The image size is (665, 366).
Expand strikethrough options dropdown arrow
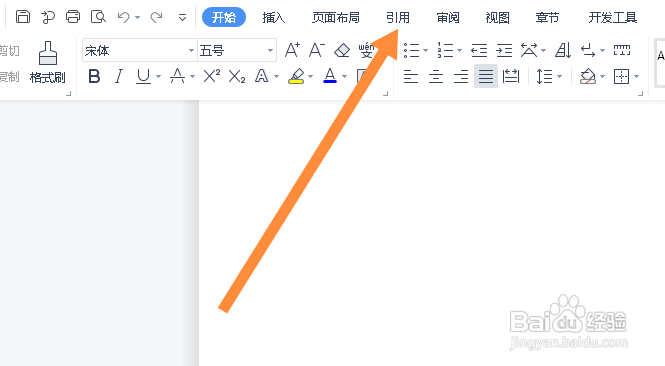point(193,77)
